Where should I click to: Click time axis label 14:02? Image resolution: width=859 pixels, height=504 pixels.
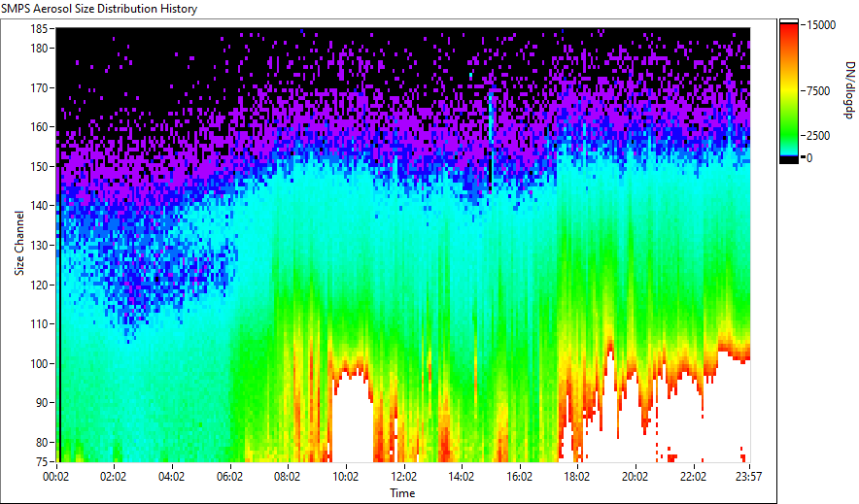tap(462, 477)
